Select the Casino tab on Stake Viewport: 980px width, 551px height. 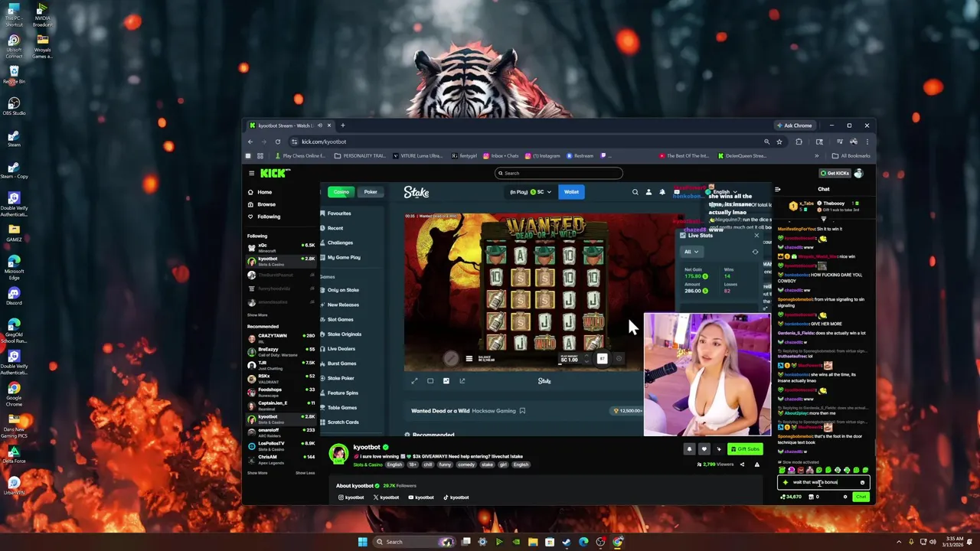(x=341, y=192)
